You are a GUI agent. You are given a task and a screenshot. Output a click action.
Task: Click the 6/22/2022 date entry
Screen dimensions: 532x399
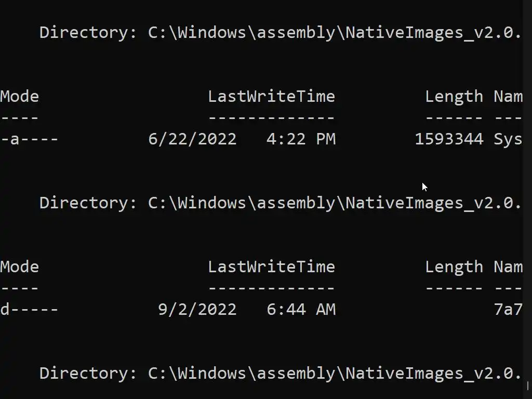click(192, 139)
